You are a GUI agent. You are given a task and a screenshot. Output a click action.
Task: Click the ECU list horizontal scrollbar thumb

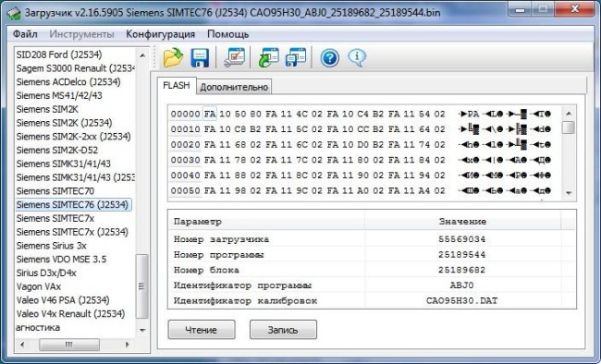[x=69, y=345]
